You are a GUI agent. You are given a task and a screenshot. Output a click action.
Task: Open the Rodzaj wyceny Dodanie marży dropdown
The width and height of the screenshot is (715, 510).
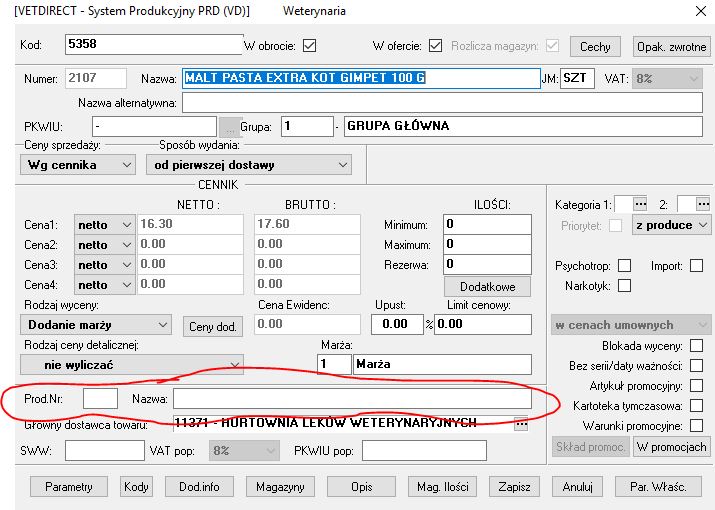click(x=97, y=325)
